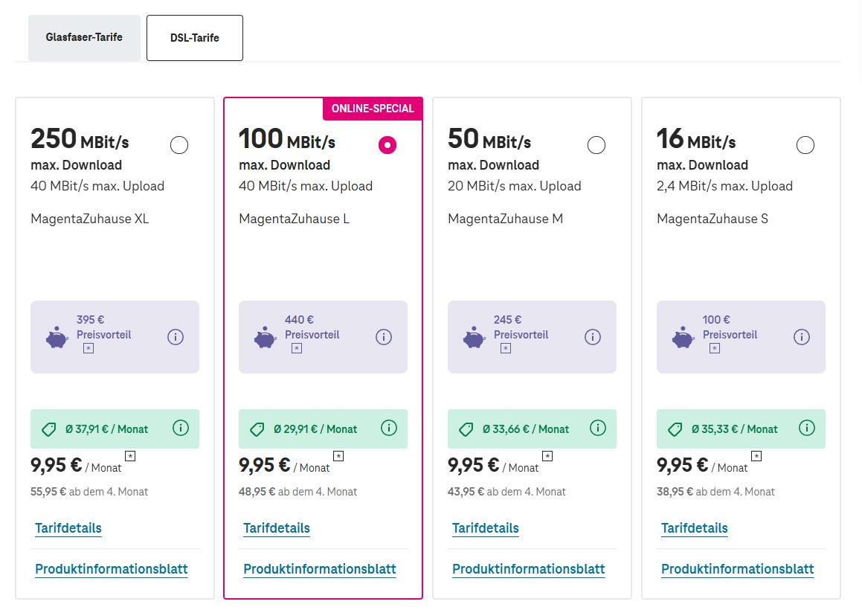Screen dimensions: 862x616
Task: Open info icon for 100 € Preisvorteil
Action: tap(802, 336)
